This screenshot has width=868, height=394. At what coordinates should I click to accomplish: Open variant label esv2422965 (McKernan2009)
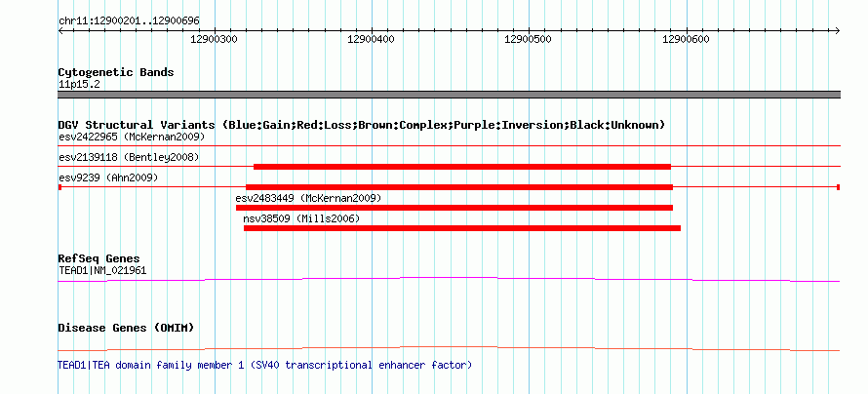[x=132, y=137]
